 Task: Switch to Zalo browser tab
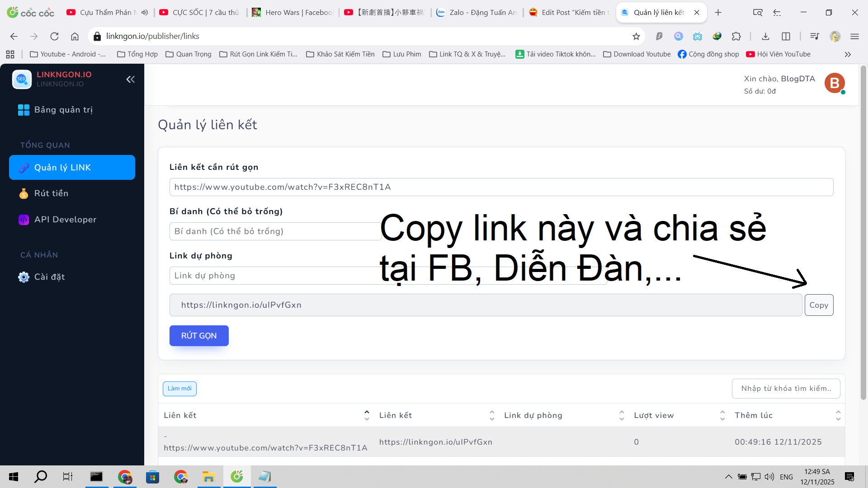[x=477, y=13]
